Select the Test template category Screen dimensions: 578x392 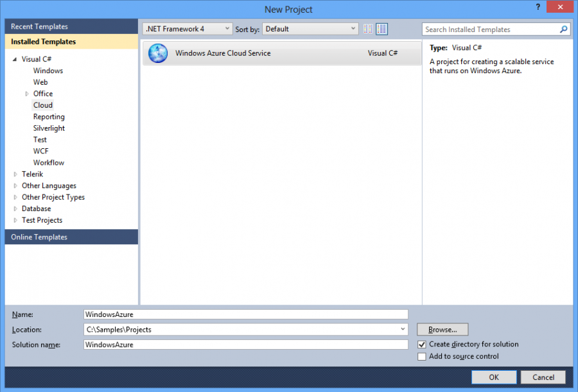[40, 140]
